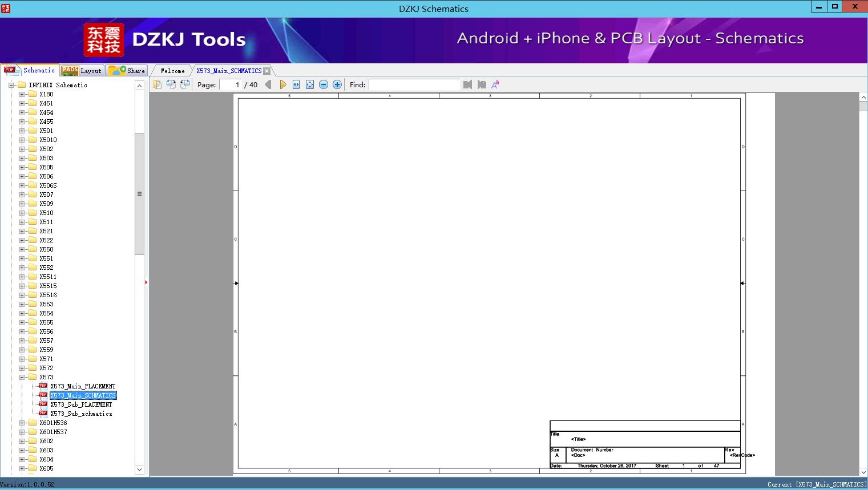Click the find next icon
868x490 pixels.
482,84
